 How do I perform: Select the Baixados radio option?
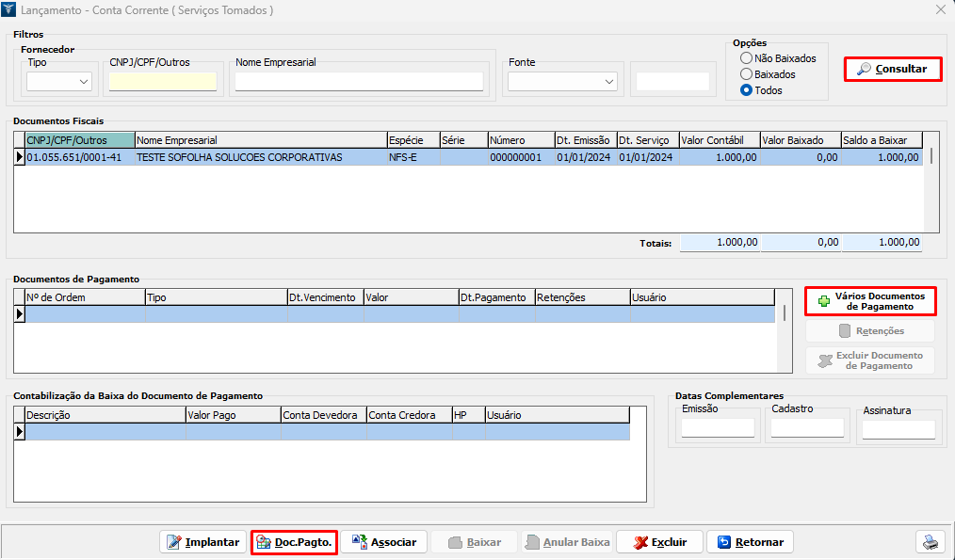[x=747, y=74]
